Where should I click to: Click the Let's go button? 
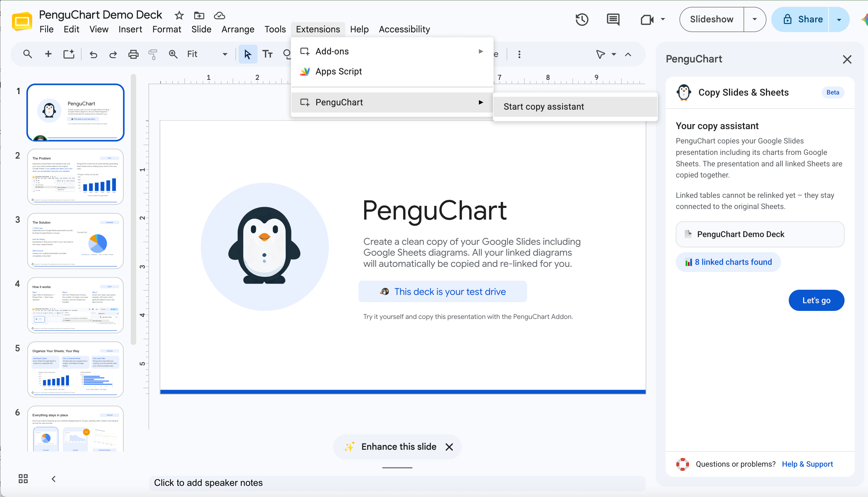coord(816,300)
